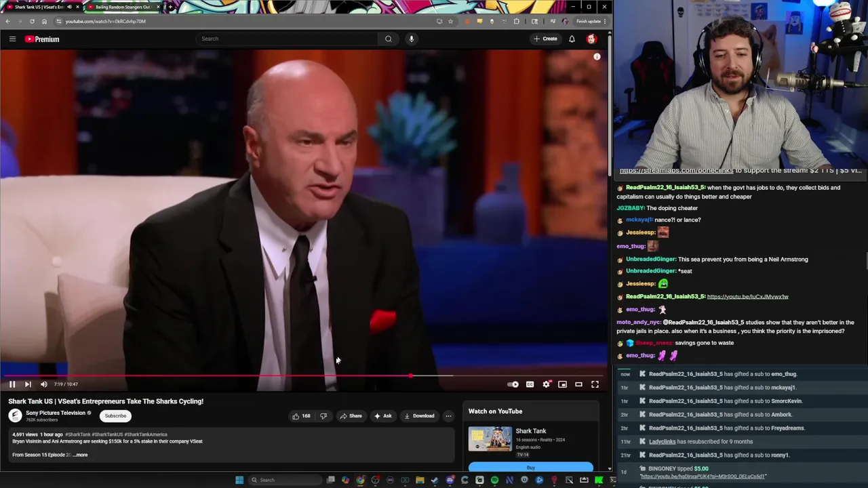
Task: Open the Create menu
Action: tap(545, 39)
